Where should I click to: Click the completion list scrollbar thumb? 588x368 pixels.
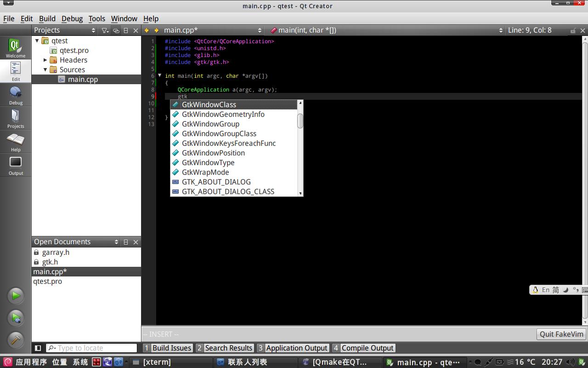(300, 121)
